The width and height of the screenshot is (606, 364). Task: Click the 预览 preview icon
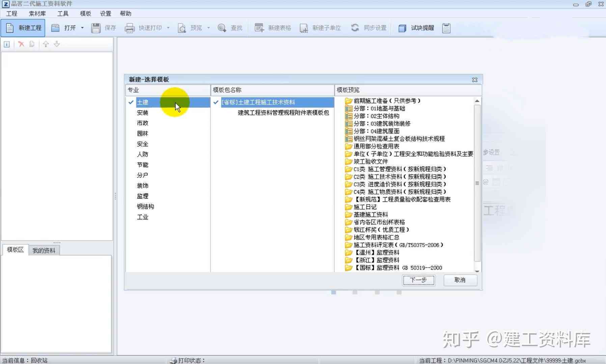[x=182, y=28]
